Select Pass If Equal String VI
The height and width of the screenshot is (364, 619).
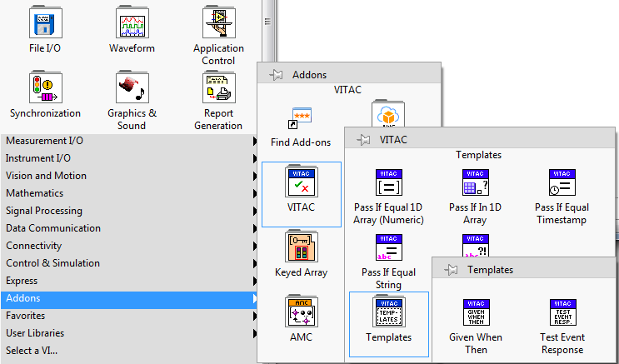click(389, 247)
